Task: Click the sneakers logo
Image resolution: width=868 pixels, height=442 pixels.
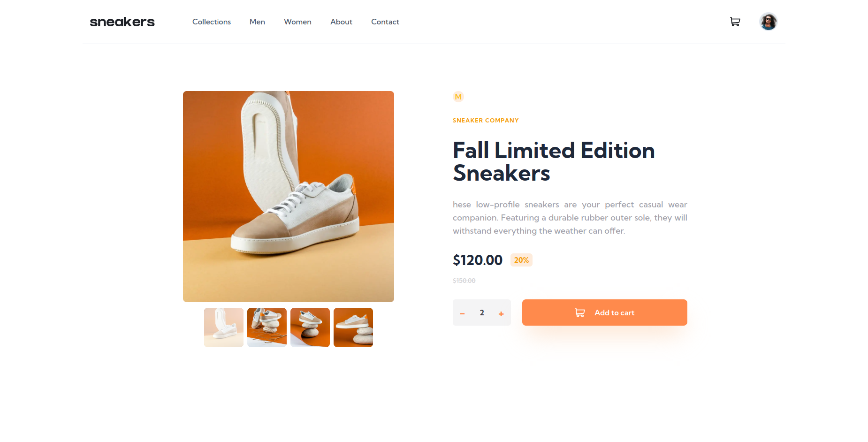Action: pyautogui.click(x=122, y=22)
